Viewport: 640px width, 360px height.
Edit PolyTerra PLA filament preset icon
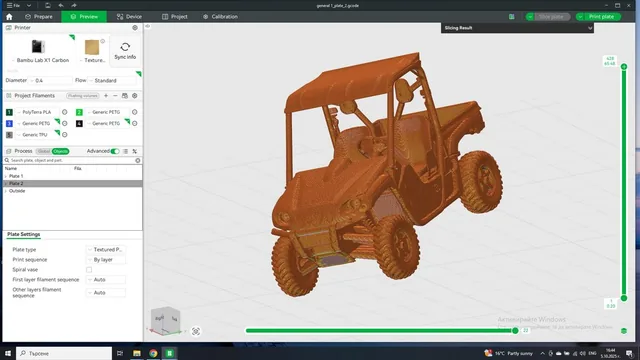point(64,112)
